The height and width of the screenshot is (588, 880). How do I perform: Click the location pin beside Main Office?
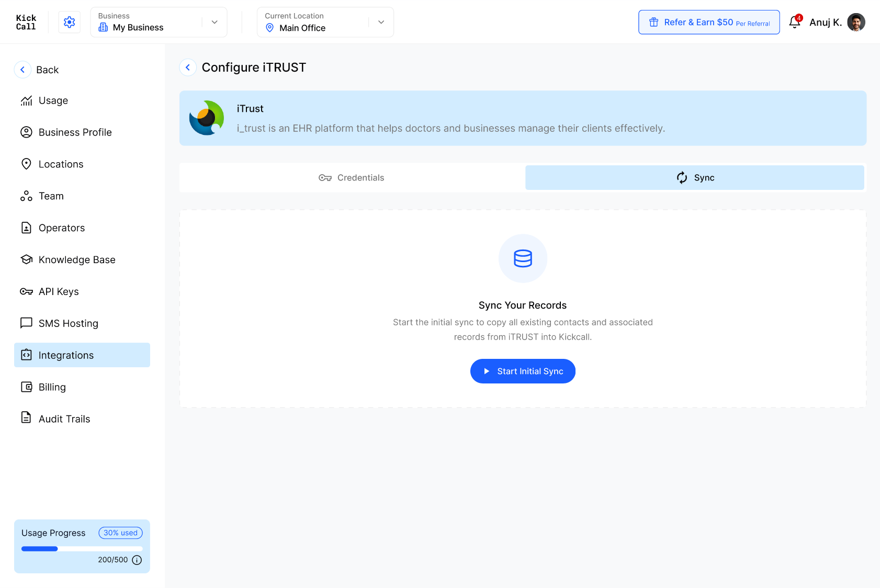270,28
